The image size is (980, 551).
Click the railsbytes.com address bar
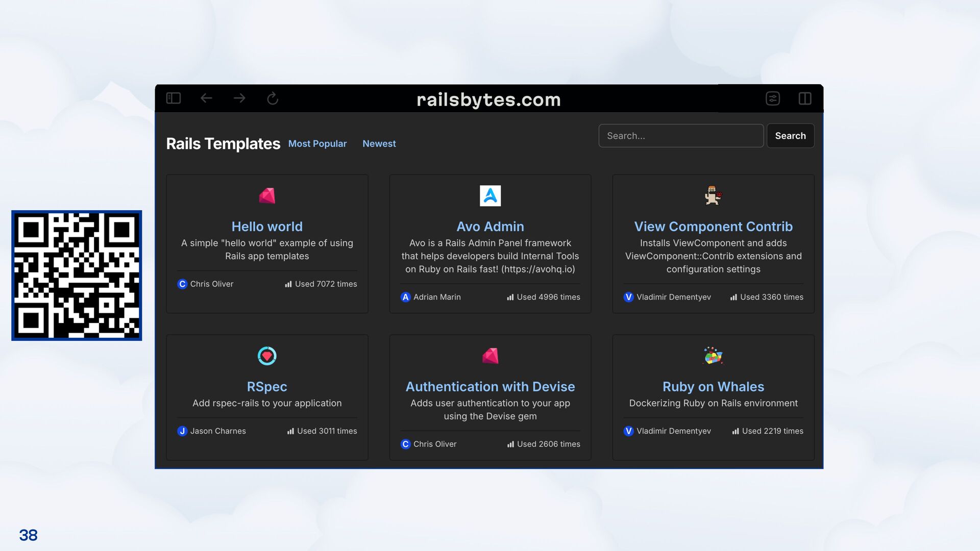coord(488,99)
